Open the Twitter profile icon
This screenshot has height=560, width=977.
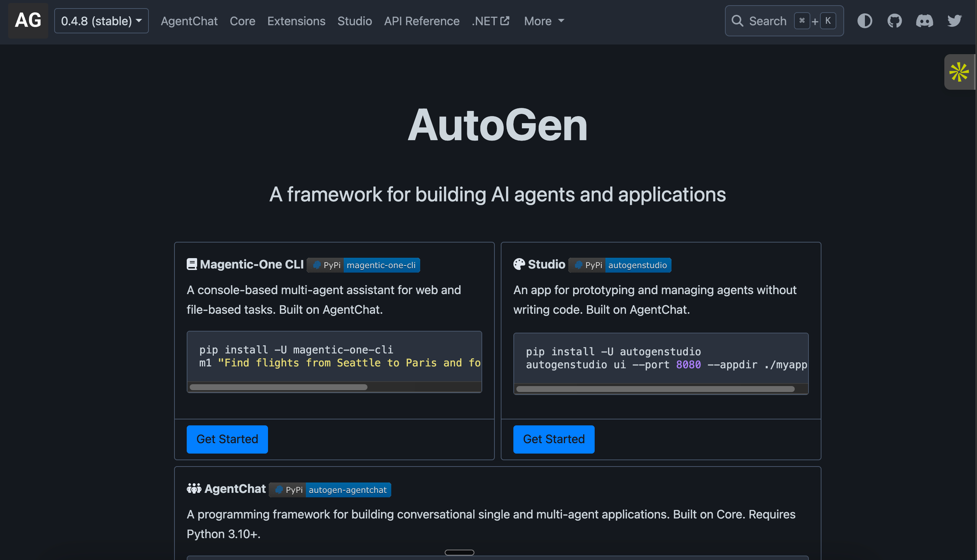point(954,21)
